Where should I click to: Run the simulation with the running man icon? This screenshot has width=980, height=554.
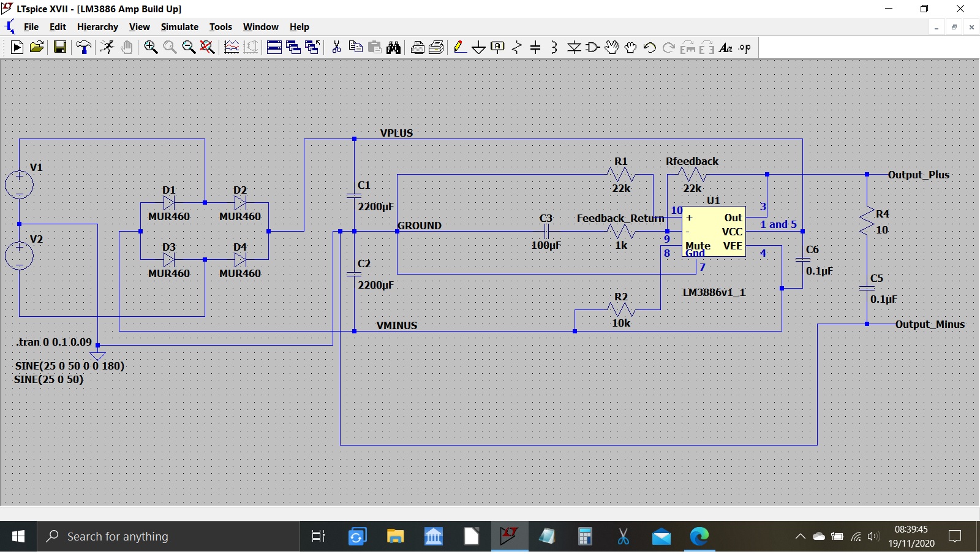pos(107,47)
